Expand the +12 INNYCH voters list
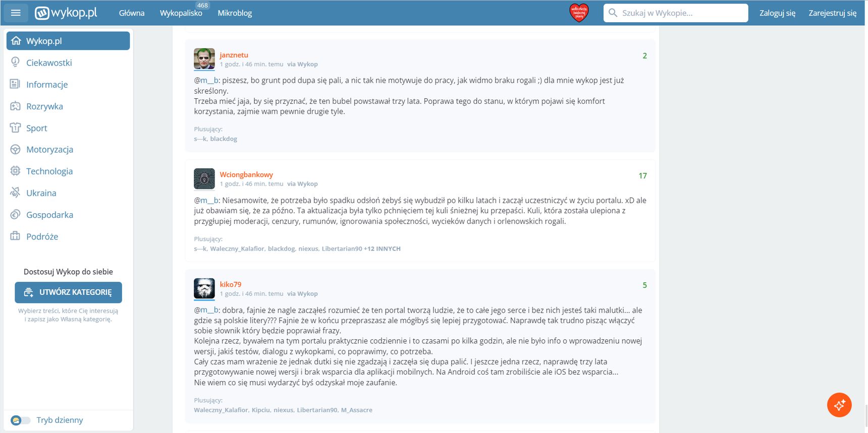Image resolution: width=868 pixels, height=433 pixels. [382, 249]
